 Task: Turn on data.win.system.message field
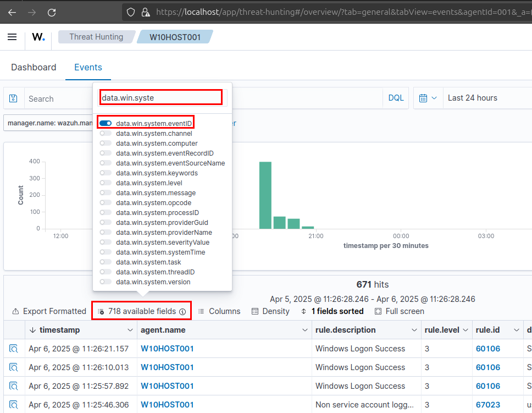tap(106, 192)
